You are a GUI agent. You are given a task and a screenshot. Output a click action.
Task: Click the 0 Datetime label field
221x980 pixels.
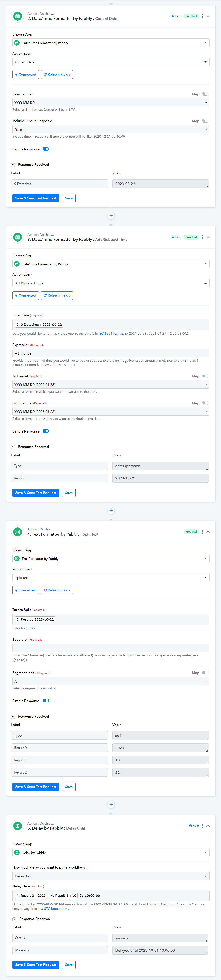point(59,184)
